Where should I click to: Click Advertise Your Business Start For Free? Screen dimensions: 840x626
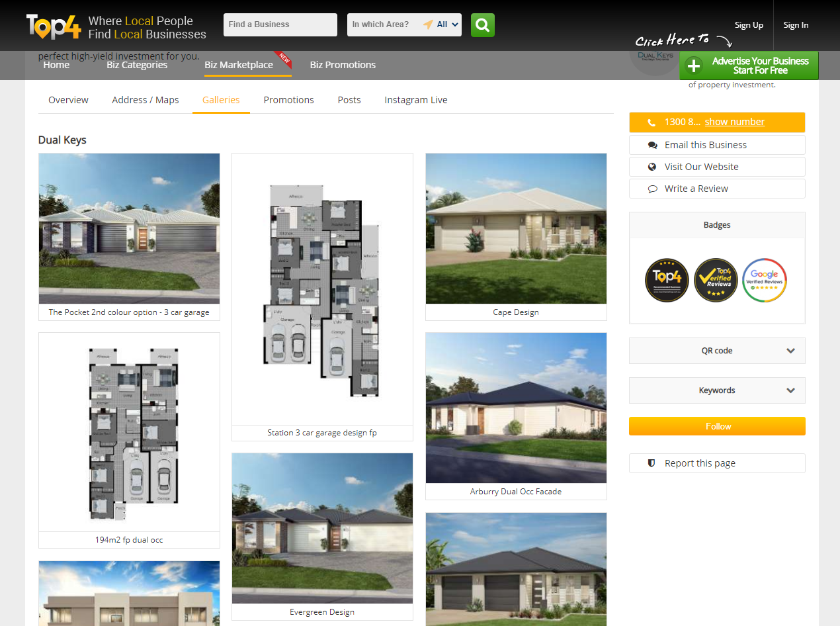[749, 66]
